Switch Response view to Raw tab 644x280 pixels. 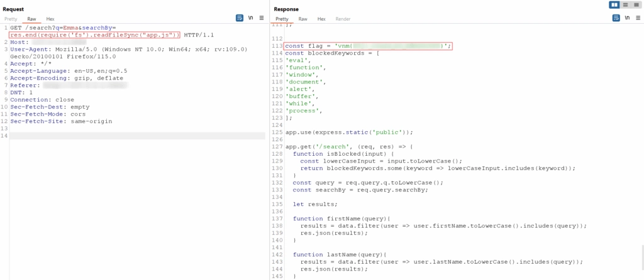pos(303,19)
